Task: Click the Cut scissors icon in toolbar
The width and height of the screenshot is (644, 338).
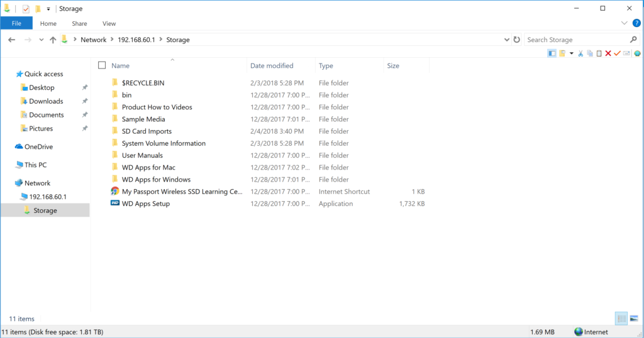Action: [x=580, y=53]
